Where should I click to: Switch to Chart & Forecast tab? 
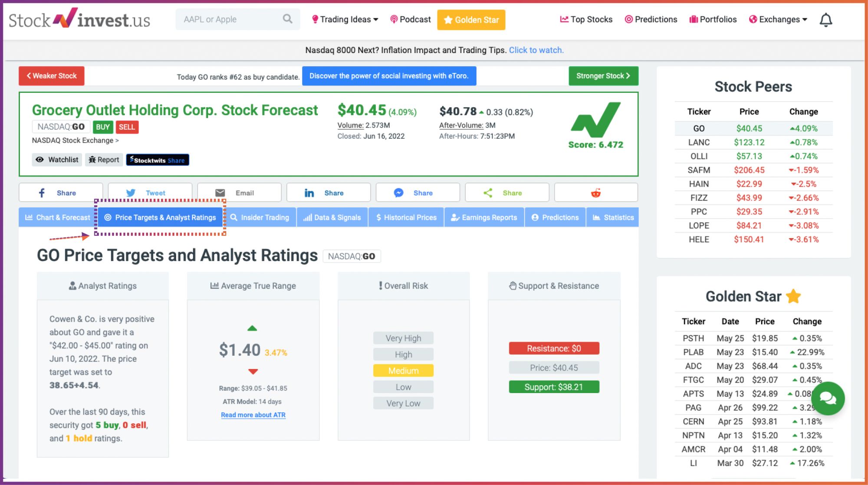click(58, 217)
